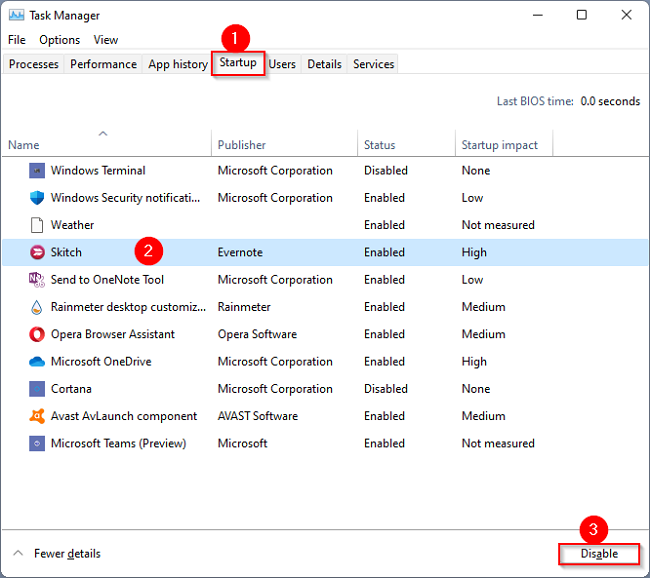This screenshot has width=650, height=578.
Task: Select the Opera Browser Assistant name
Action: (113, 334)
